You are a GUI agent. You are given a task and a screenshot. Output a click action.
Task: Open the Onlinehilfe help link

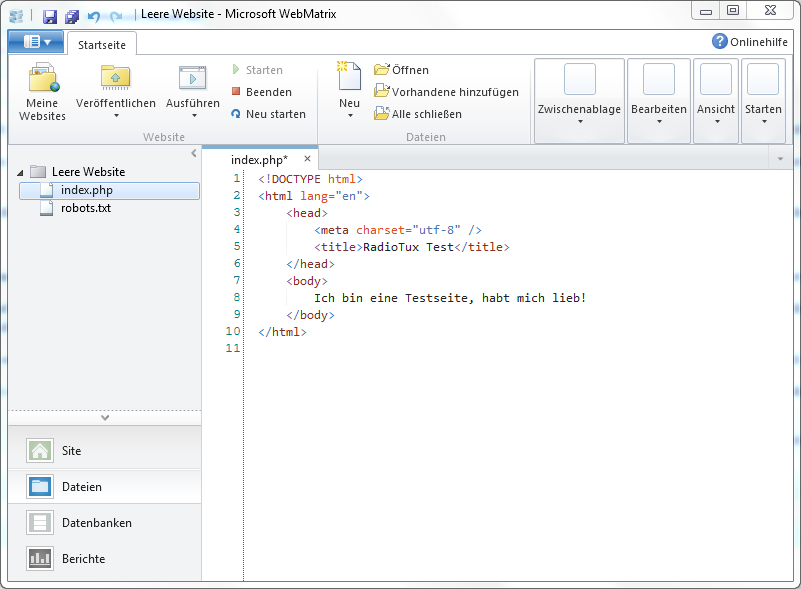749,41
